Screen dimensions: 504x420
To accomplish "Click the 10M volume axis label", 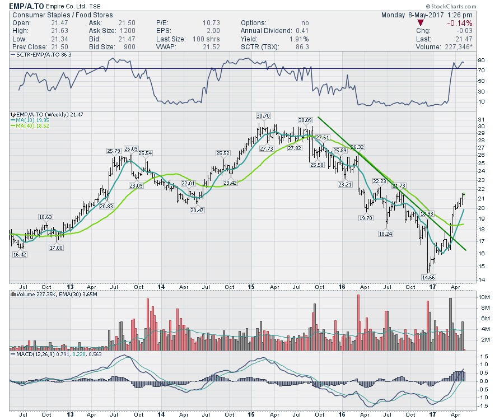I will (484, 297).
